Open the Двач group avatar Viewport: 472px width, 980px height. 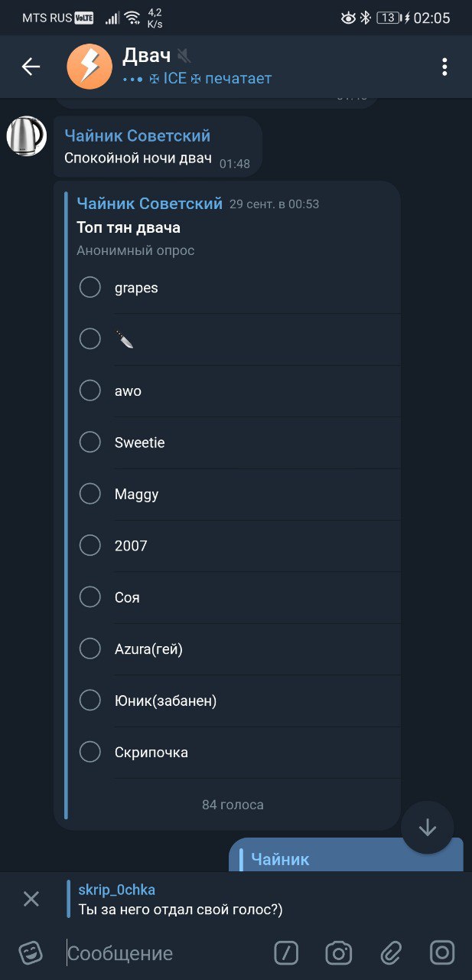point(90,67)
